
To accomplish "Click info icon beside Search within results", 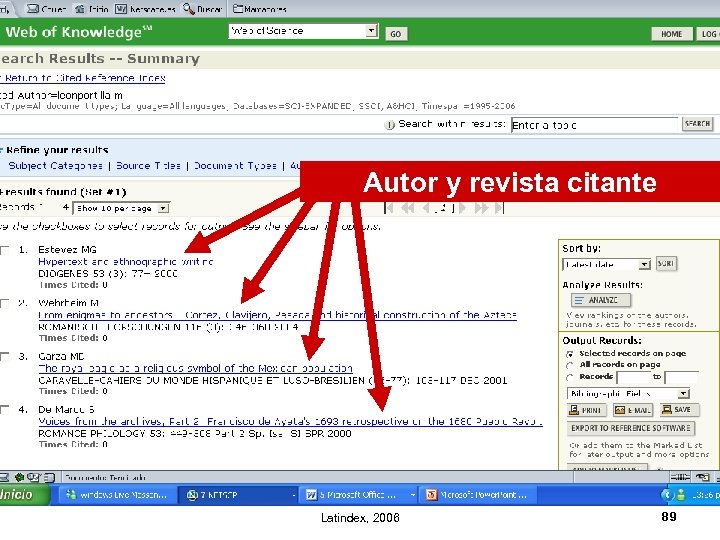I will coord(389,125).
